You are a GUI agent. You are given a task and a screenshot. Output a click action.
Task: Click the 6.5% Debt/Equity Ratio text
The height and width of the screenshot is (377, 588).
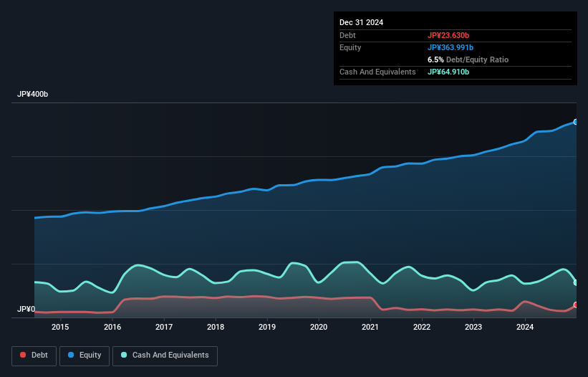pyautogui.click(x=468, y=59)
